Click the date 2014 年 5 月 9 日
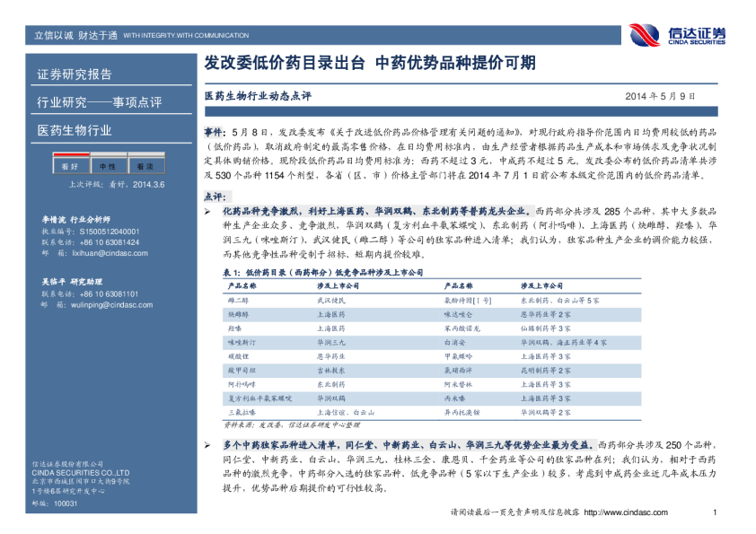The height and width of the screenshot is (534, 756). tap(660, 96)
